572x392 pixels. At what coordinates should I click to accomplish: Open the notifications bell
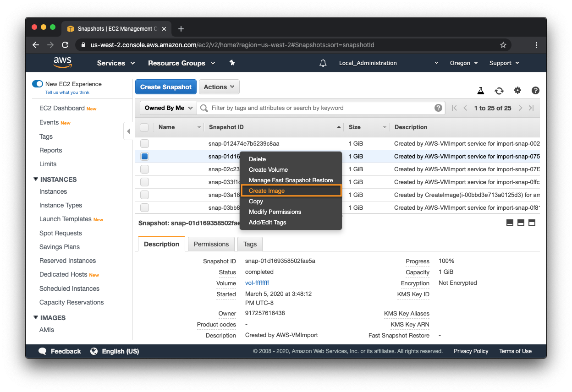pyautogui.click(x=323, y=63)
